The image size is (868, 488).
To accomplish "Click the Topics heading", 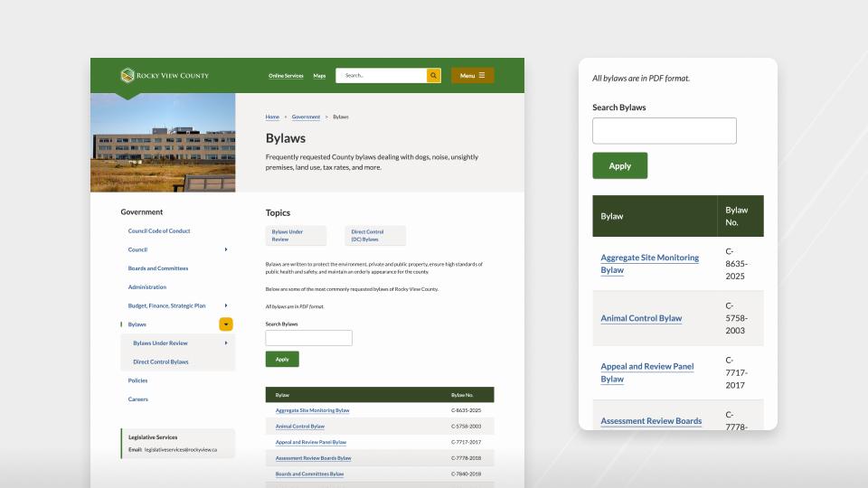I will 278,212.
